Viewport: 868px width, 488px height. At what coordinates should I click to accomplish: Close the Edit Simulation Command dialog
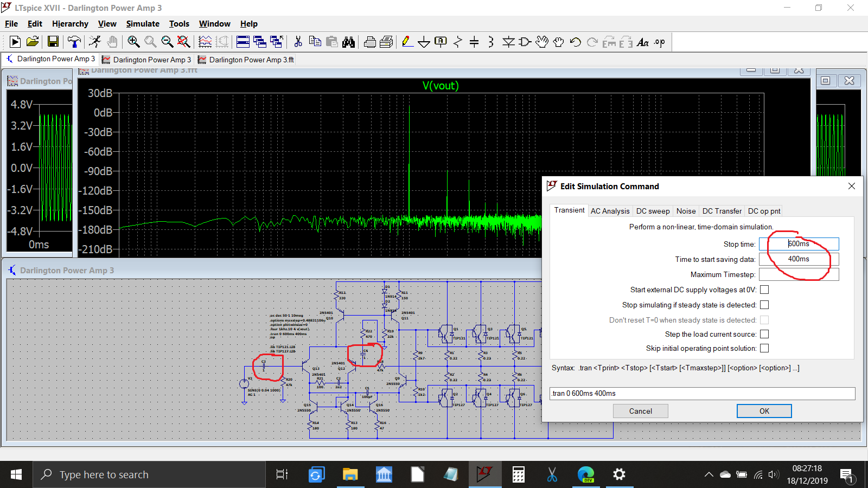pyautogui.click(x=852, y=186)
